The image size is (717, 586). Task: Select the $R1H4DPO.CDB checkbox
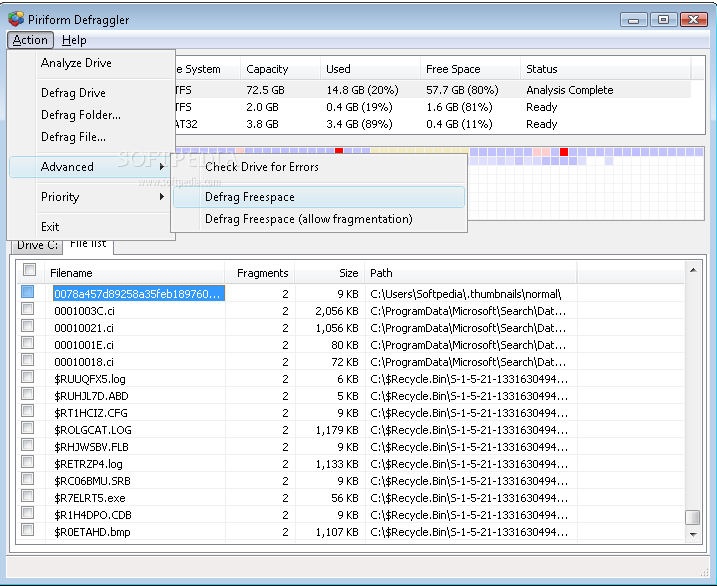28,513
